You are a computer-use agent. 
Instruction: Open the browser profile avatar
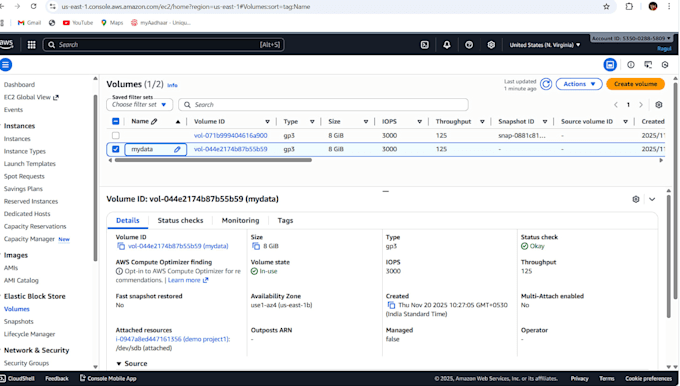point(653,6)
